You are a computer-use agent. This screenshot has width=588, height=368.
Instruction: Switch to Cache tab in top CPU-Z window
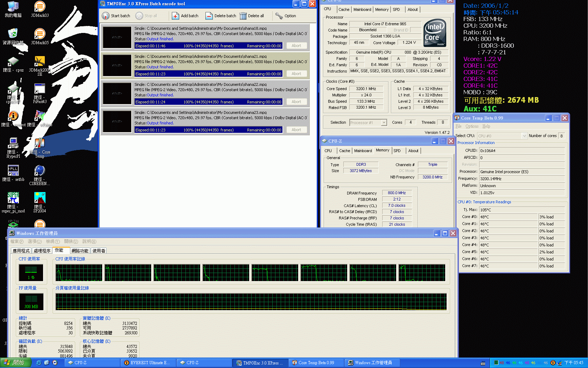pos(344,9)
